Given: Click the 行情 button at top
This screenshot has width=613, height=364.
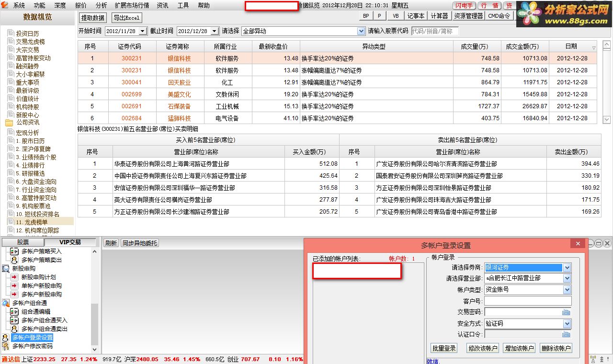Looking at the screenshot, I should coord(489,6).
